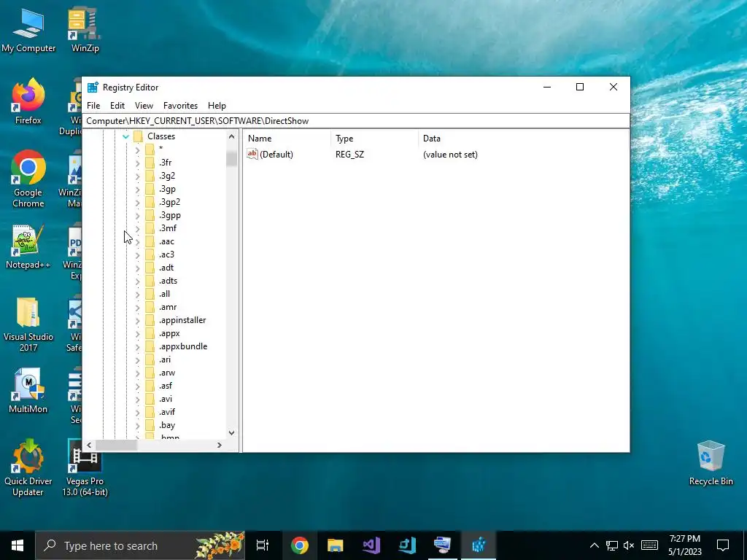Open the Help menu
The height and width of the screenshot is (560, 747).
217,106
